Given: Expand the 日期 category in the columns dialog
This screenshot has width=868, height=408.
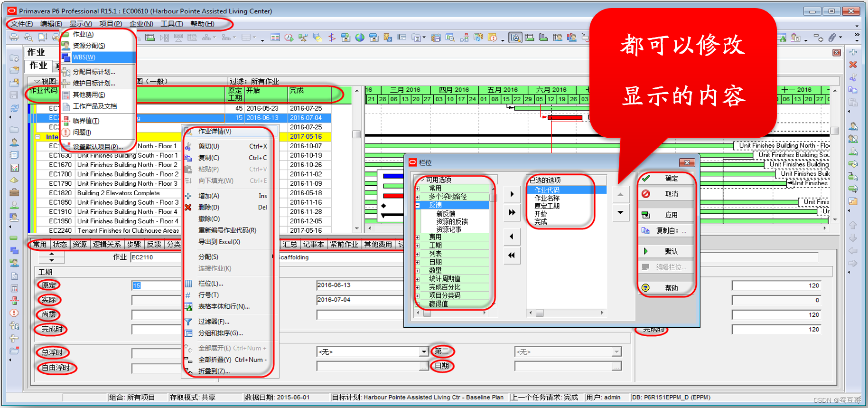Looking at the screenshot, I should (x=418, y=262).
